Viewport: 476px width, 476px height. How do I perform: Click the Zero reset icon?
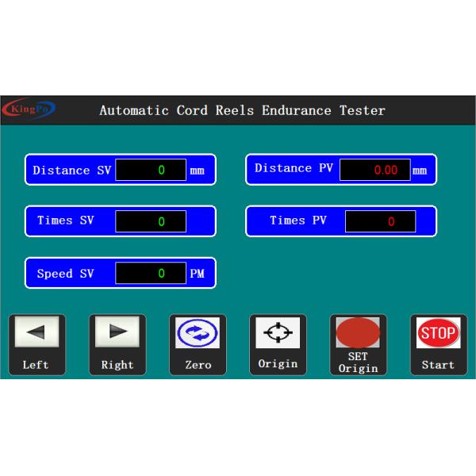[x=198, y=334]
